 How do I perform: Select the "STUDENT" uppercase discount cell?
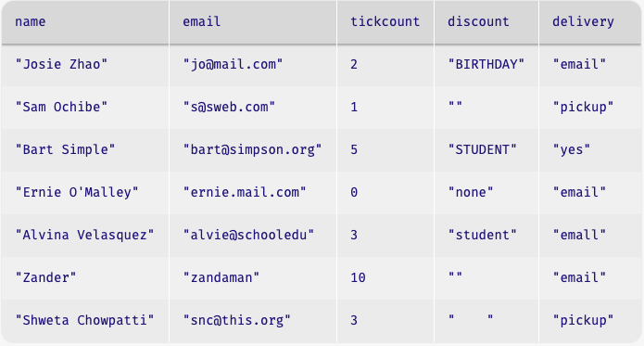pyautogui.click(x=486, y=150)
